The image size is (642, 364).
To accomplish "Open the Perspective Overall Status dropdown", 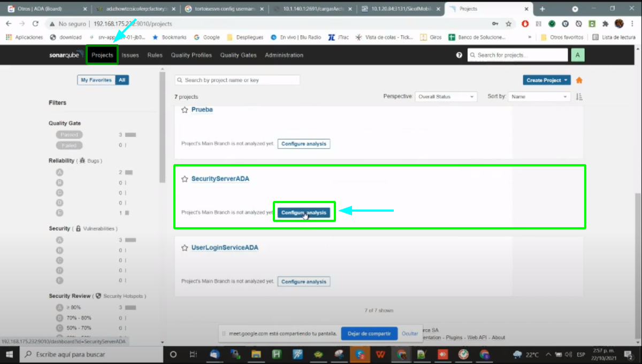I will tap(446, 97).
